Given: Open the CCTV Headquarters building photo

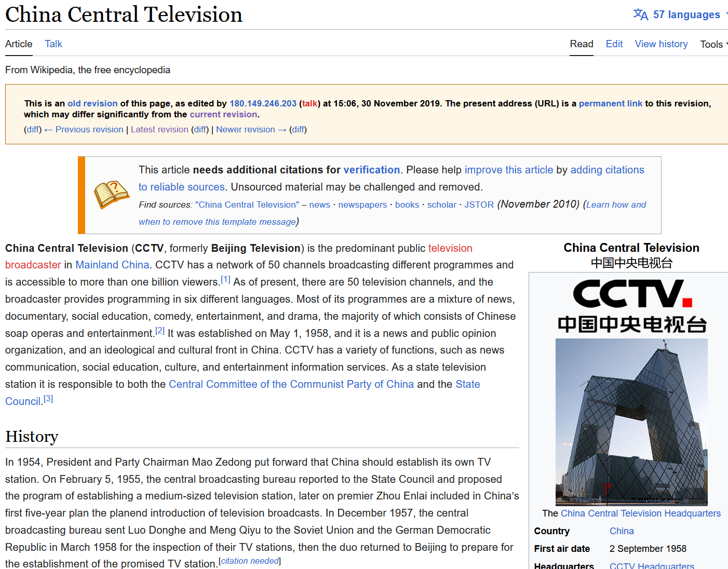Looking at the screenshot, I should click(631, 422).
